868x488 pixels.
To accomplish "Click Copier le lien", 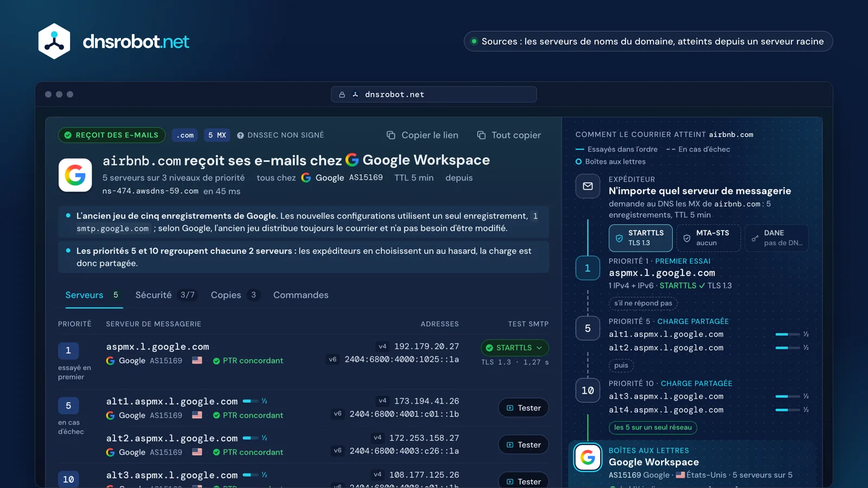I will (422, 135).
